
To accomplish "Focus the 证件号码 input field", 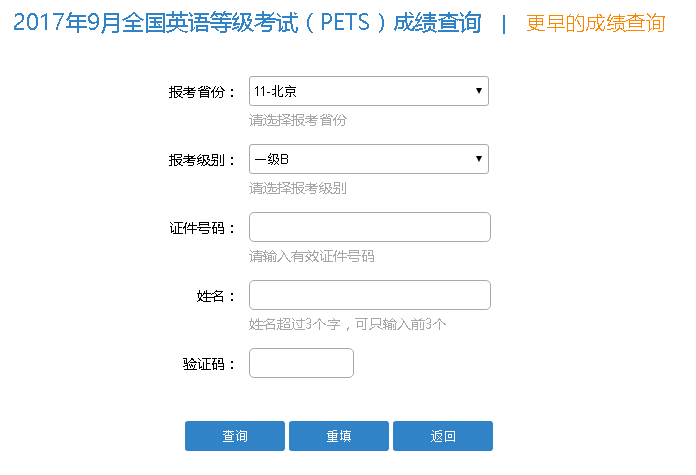I will pyautogui.click(x=370, y=227).
